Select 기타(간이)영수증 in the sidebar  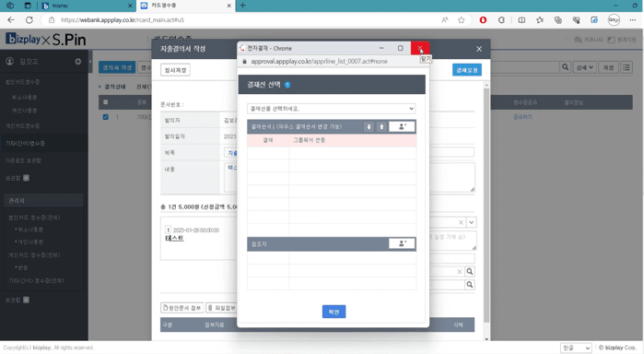tap(25, 143)
